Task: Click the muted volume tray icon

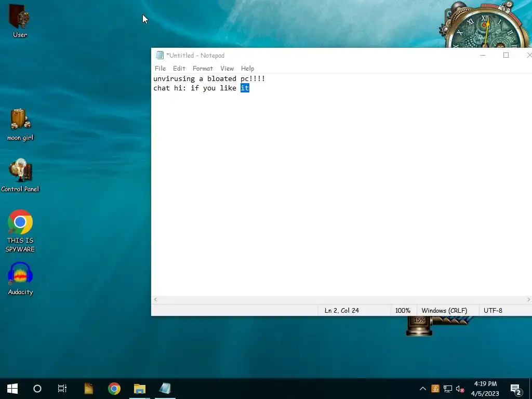Action: (460, 389)
